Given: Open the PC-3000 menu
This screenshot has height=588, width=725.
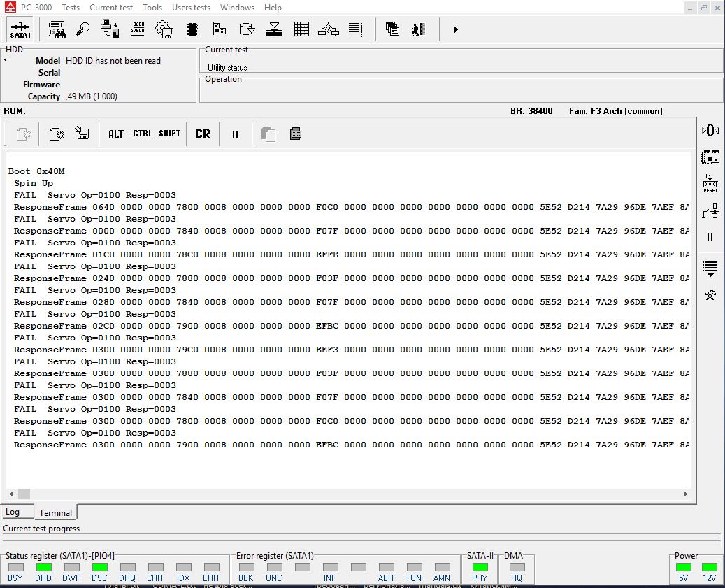Looking at the screenshot, I should click(36, 8).
